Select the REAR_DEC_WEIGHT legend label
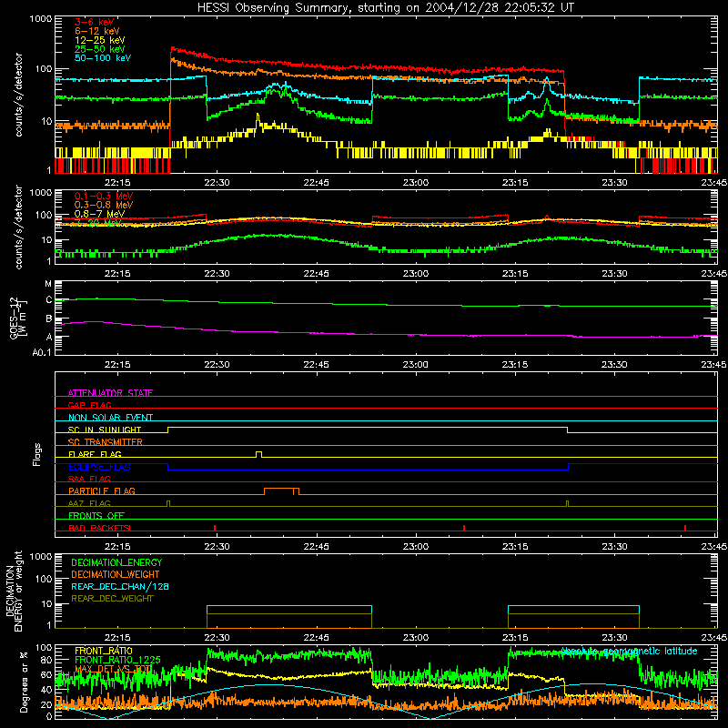The width and height of the screenshot is (728, 728). (112, 599)
